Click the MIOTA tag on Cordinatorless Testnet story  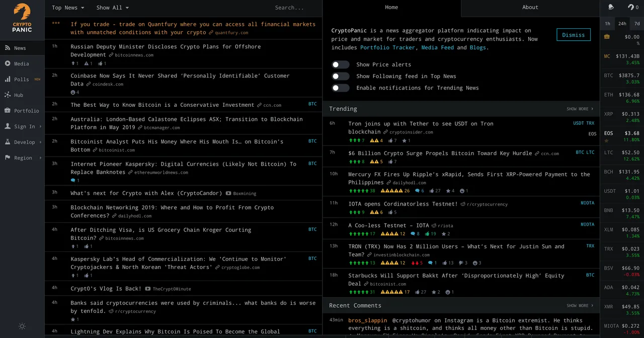587,203
